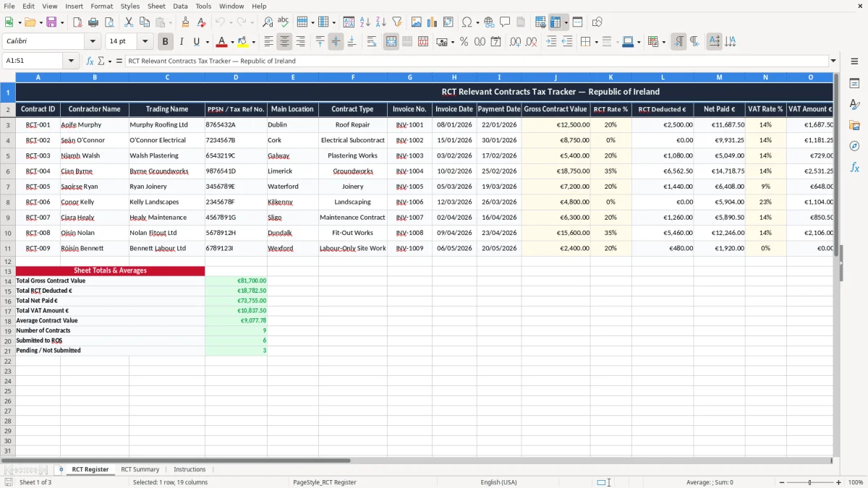Click the yellow Background Color swatch
The height and width of the screenshot is (488, 868).
coord(243,42)
